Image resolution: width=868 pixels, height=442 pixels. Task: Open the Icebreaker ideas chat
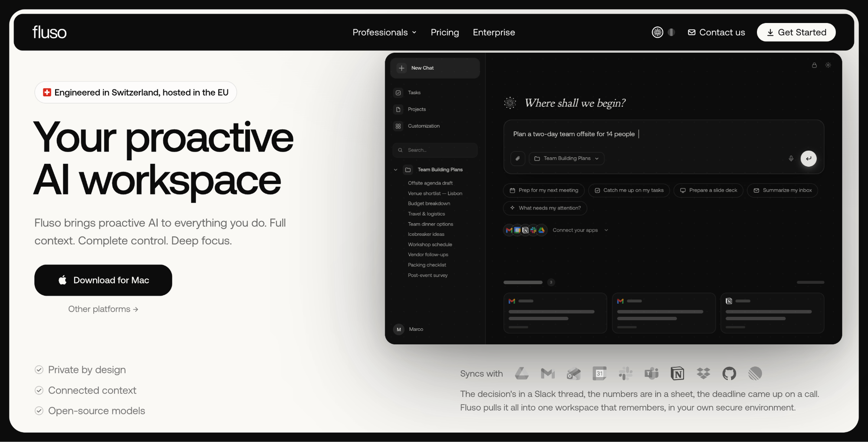[x=426, y=234]
